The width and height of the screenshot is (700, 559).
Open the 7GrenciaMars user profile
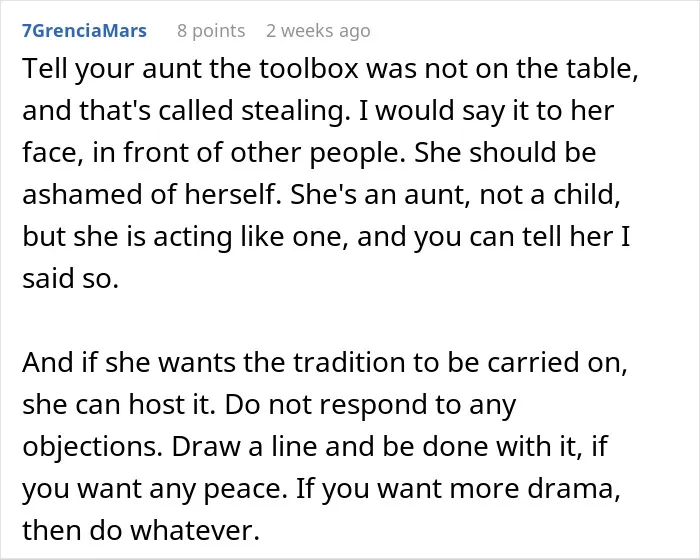click(84, 31)
